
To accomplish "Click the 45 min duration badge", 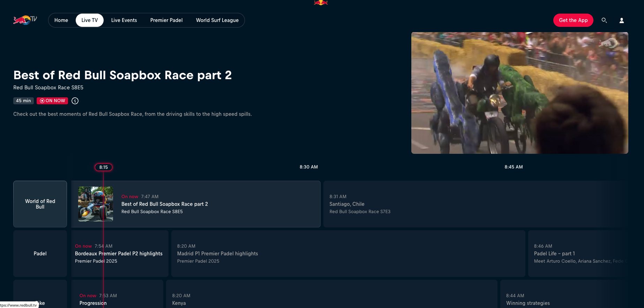I will click(23, 101).
